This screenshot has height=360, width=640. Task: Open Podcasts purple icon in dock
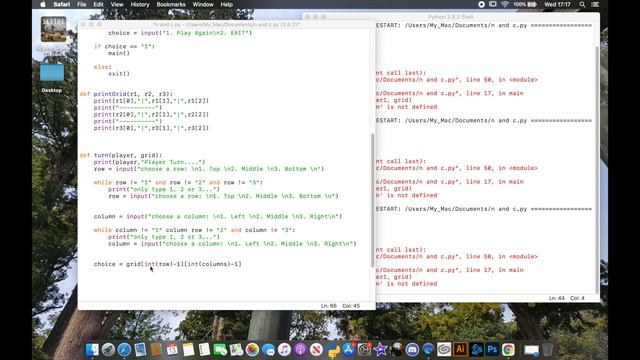[x=300, y=350]
